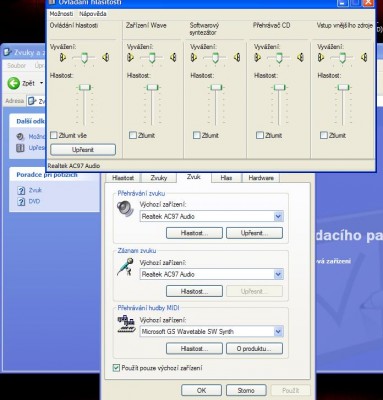Click left speaker balance icon of Ovládání hlasitosti
383x400 pixels.
[62, 58]
